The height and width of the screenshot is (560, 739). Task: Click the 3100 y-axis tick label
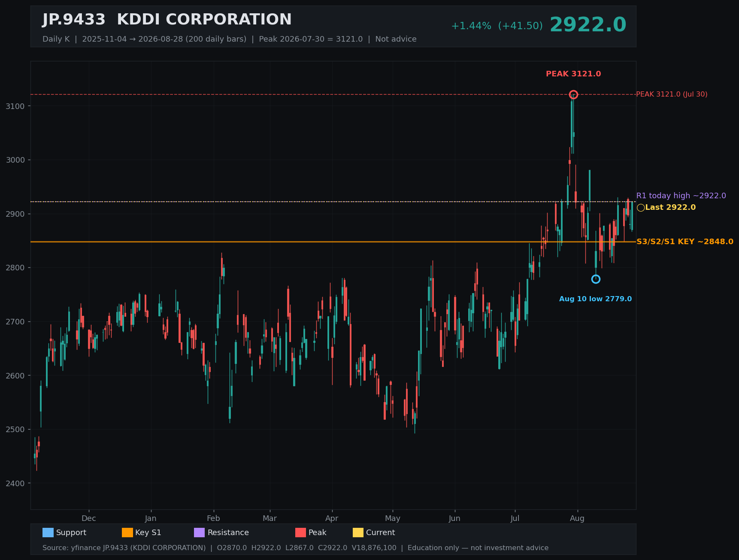coord(15,106)
